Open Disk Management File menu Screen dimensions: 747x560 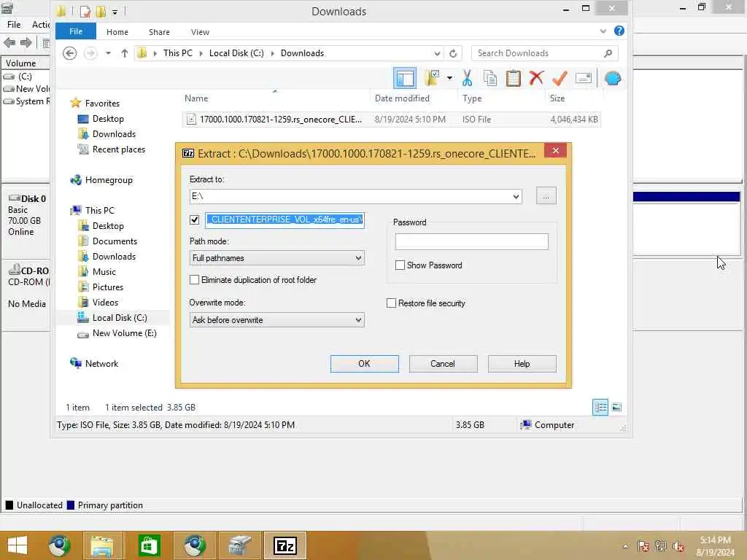point(14,24)
